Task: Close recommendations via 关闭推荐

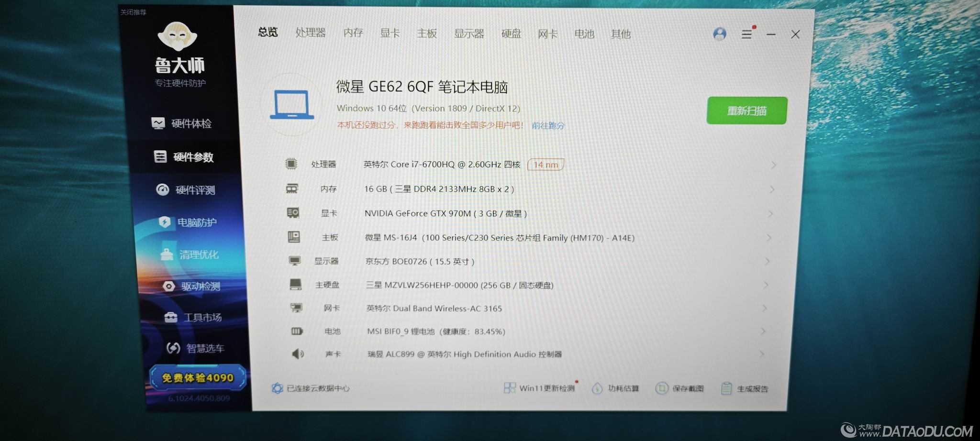Action: point(133,12)
